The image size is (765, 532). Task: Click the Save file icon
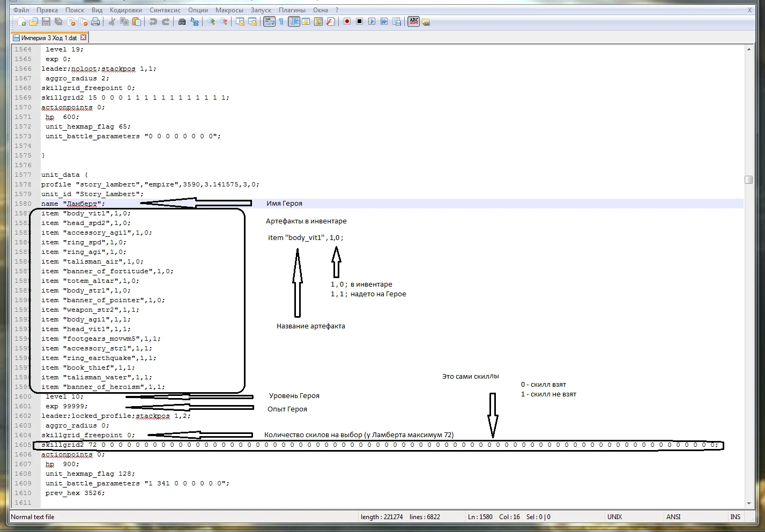pos(46,22)
